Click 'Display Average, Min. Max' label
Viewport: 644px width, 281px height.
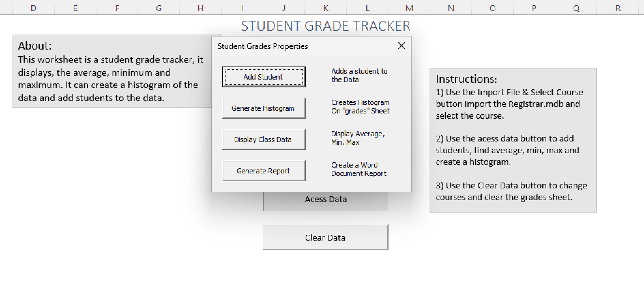(x=358, y=138)
